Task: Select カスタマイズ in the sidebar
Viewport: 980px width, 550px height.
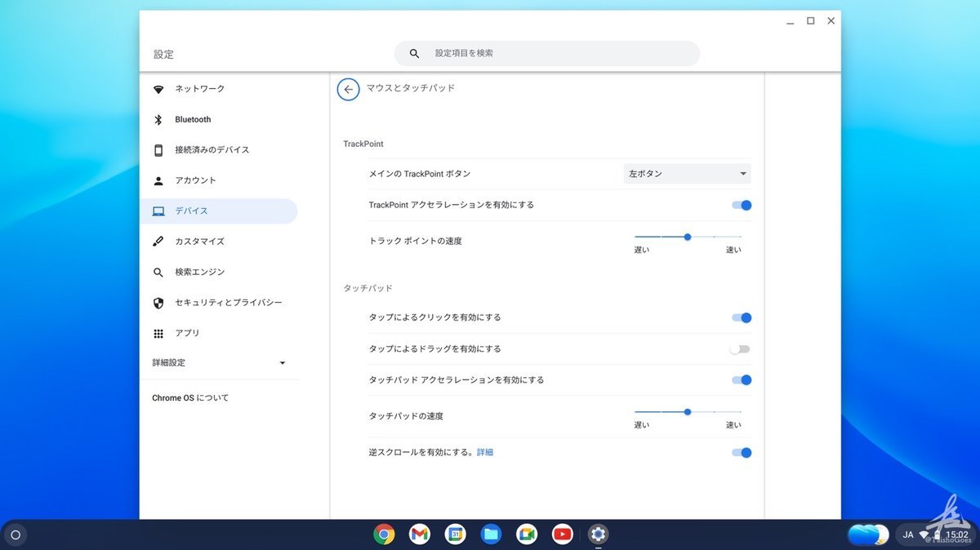Action: [219, 242]
